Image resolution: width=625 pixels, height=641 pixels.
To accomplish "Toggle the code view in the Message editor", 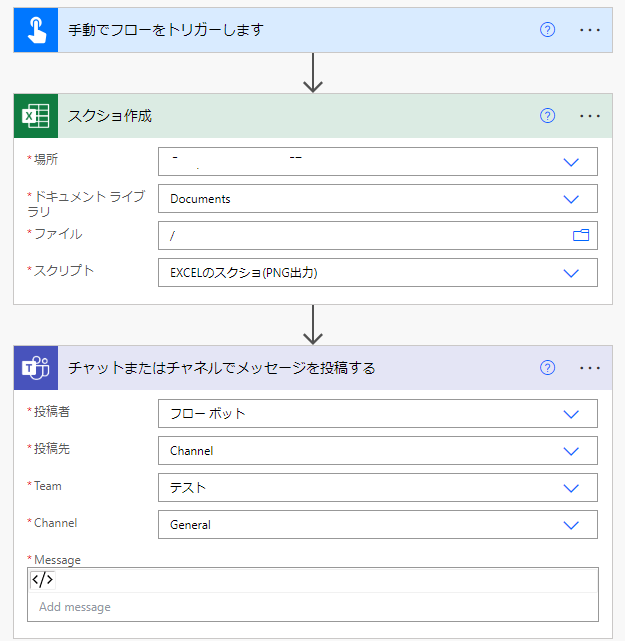I will click(43, 580).
